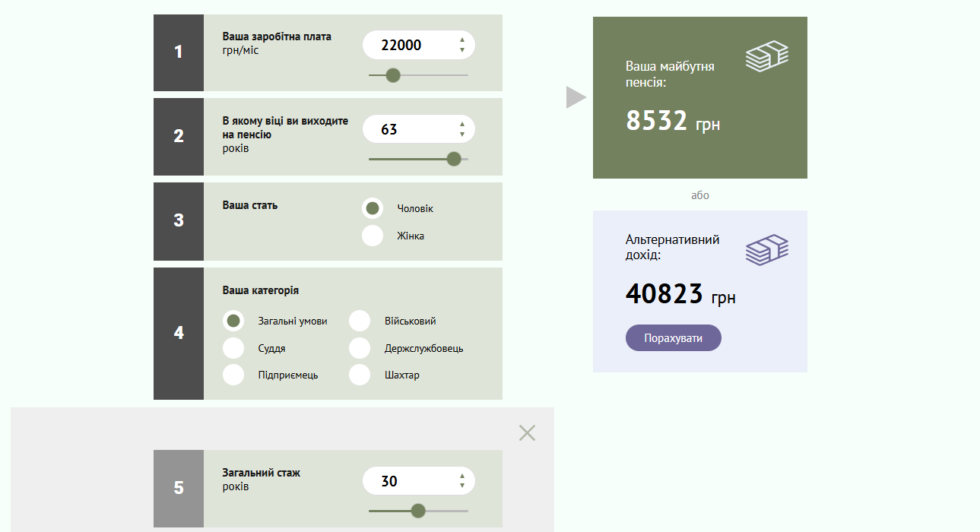Choose the Військовий category
This screenshot has width=980, height=532.
(x=360, y=321)
